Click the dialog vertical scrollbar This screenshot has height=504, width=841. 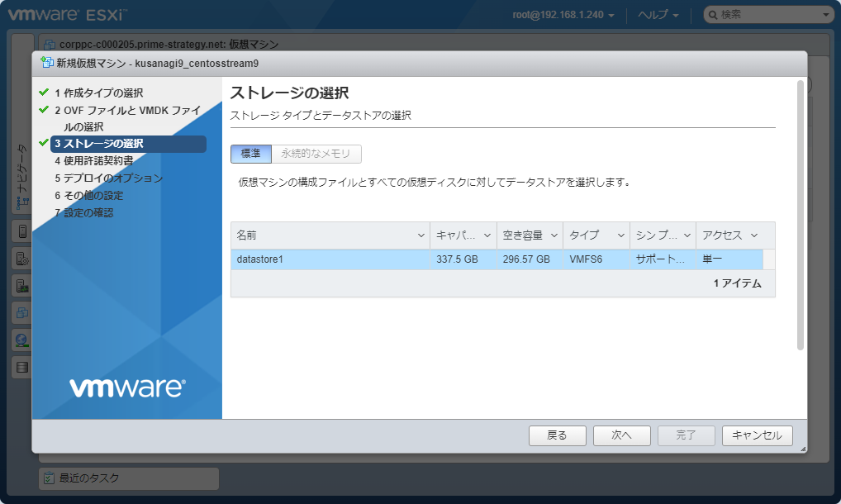click(x=801, y=215)
